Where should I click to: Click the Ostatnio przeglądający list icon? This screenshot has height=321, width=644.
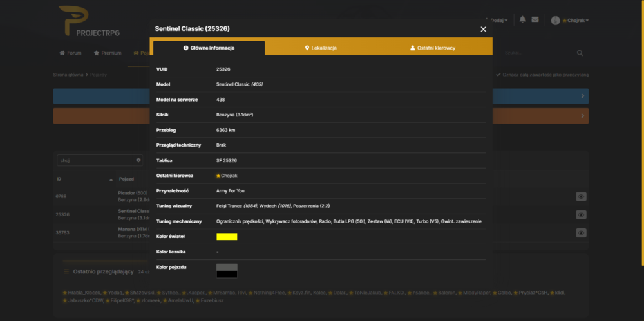click(x=66, y=271)
